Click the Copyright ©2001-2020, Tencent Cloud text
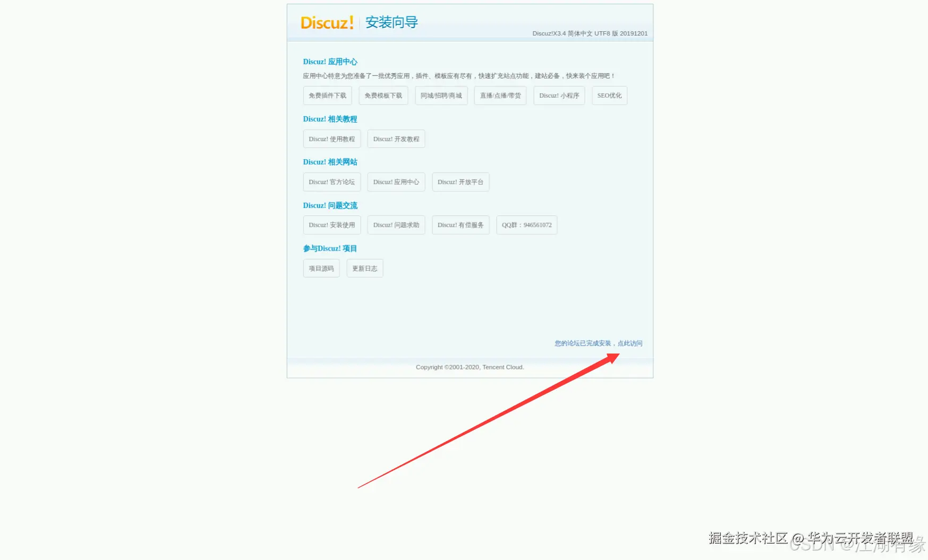This screenshot has height=560, width=928. 470,367
